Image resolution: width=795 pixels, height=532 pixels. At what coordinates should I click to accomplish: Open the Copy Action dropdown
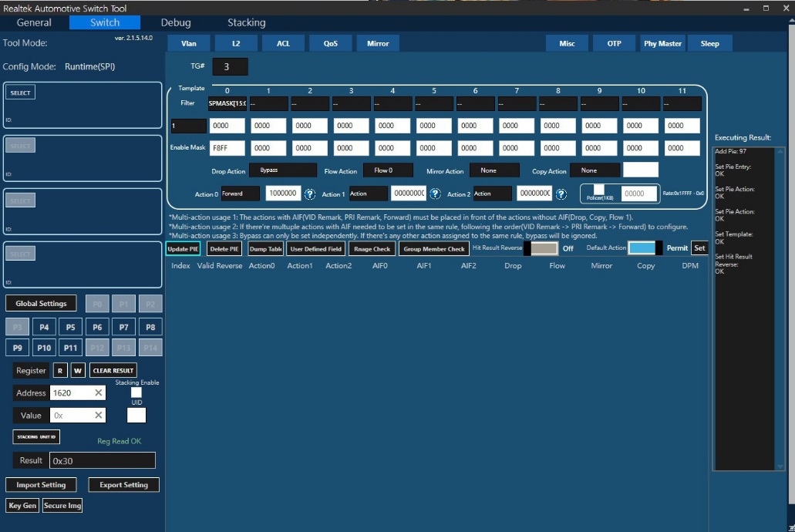point(595,170)
